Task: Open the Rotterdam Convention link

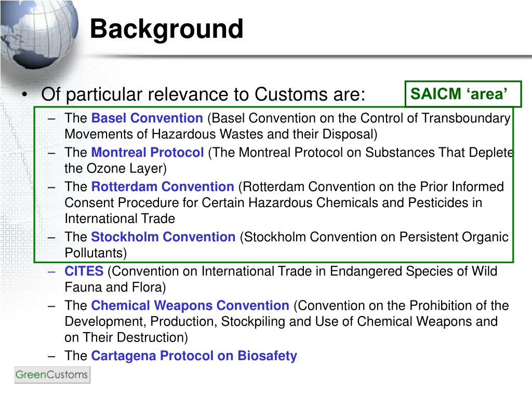Action: (163, 186)
